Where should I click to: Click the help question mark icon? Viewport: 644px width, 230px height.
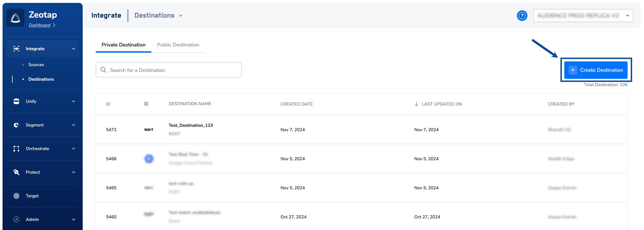pos(522,16)
